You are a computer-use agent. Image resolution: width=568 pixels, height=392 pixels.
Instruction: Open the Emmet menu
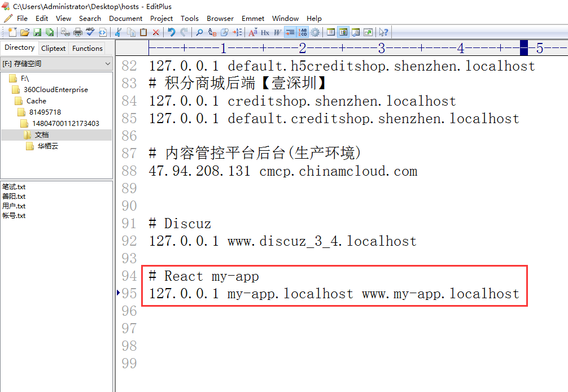tap(253, 19)
